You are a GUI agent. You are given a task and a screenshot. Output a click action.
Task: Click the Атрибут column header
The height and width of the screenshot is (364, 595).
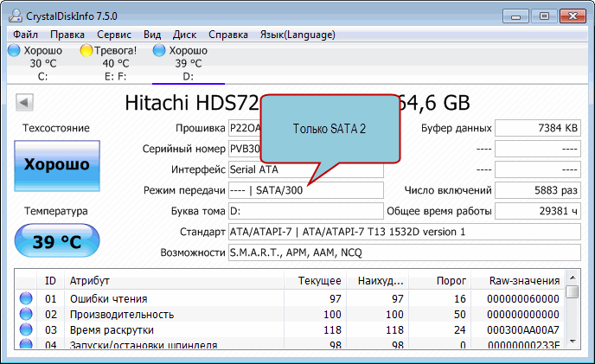[174, 281]
